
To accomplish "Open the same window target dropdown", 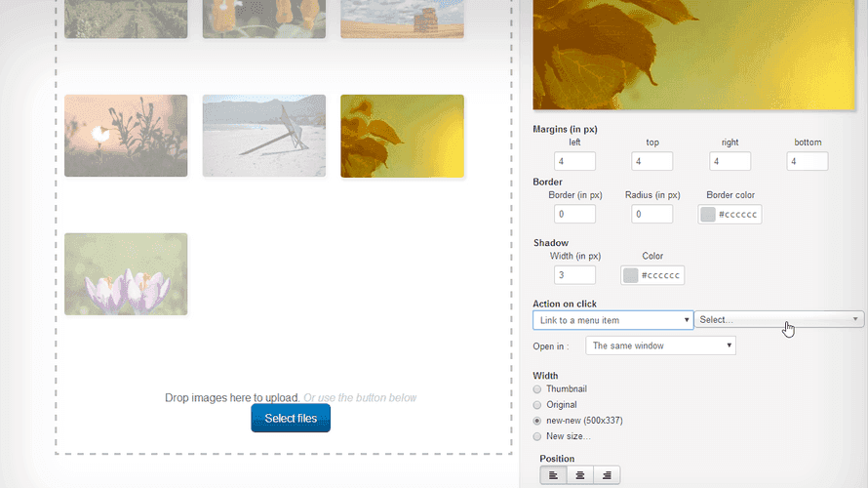I will coord(660,346).
